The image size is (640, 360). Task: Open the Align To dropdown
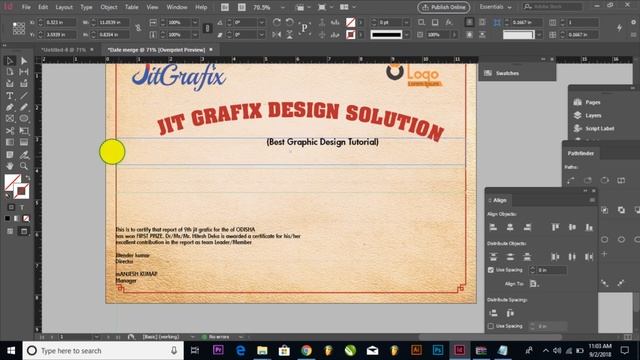534,284
